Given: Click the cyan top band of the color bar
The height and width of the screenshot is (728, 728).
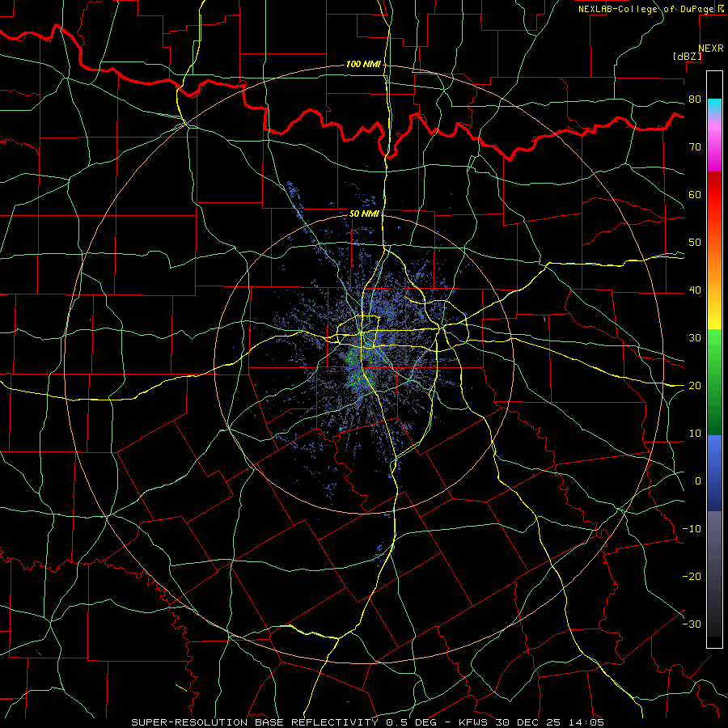Looking at the screenshot, I should [x=714, y=106].
